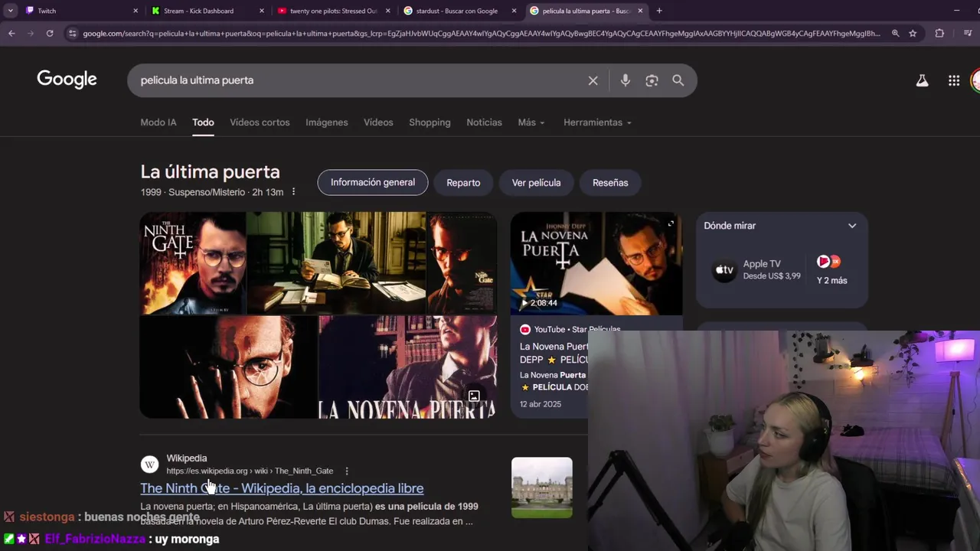Open a new browser tab
This screenshot has width=980, height=551.
(x=659, y=11)
